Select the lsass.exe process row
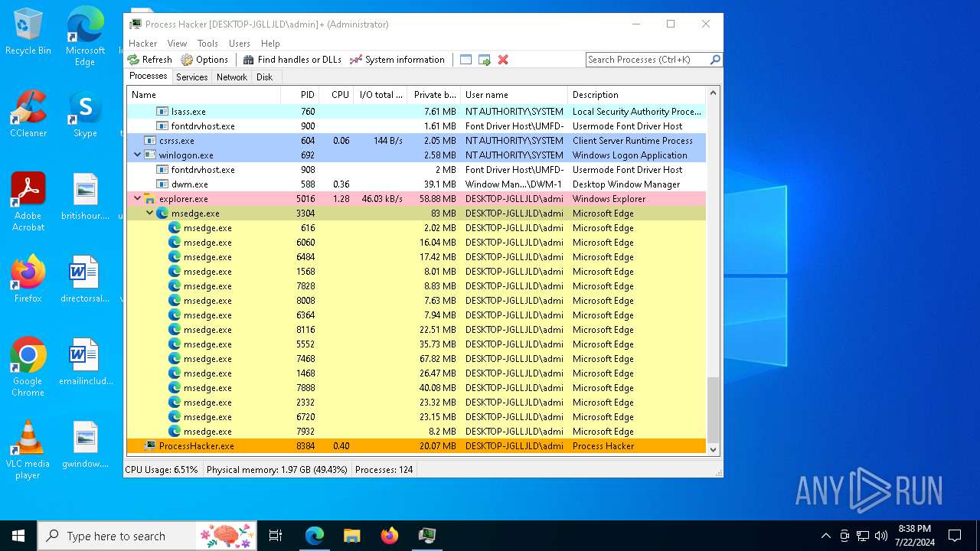 (416, 112)
